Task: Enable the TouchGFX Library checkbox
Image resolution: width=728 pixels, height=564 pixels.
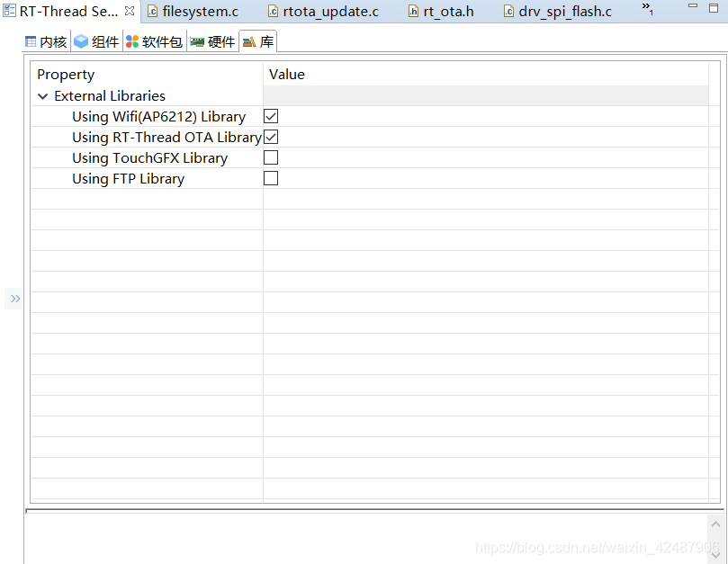Action: point(271,157)
